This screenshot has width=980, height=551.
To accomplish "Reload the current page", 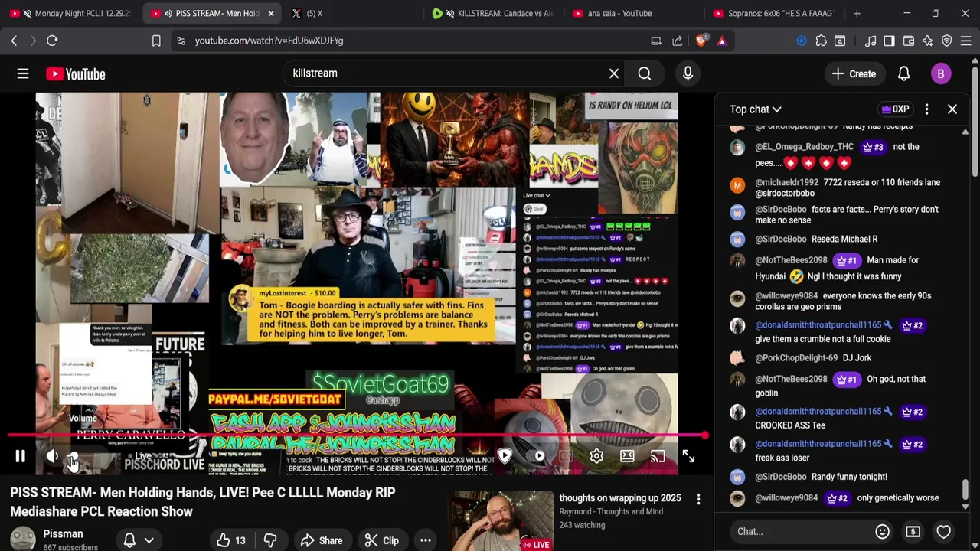I will coord(52,41).
